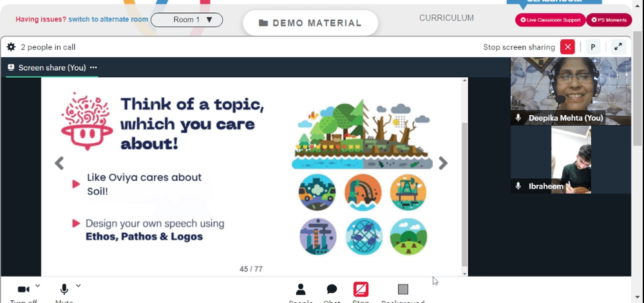Click slide scrollbar down arrow
This screenshot has width=644, height=303.
pyautogui.click(x=464, y=273)
